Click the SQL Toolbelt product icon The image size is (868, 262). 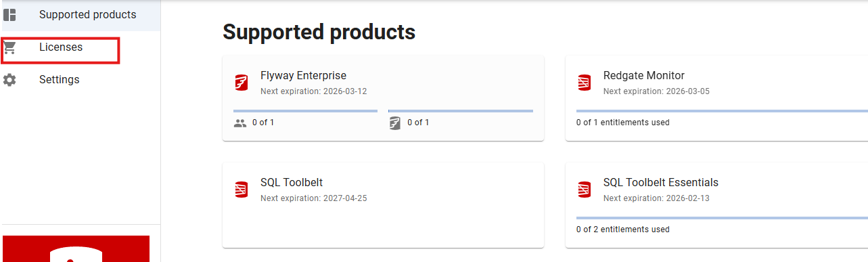coord(242,190)
